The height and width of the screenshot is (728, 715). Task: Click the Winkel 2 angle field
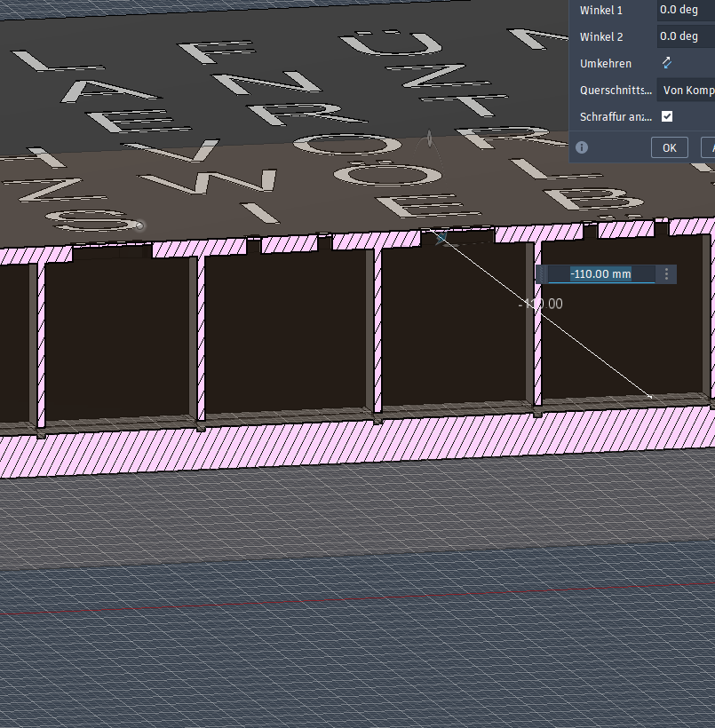click(x=685, y=36)
